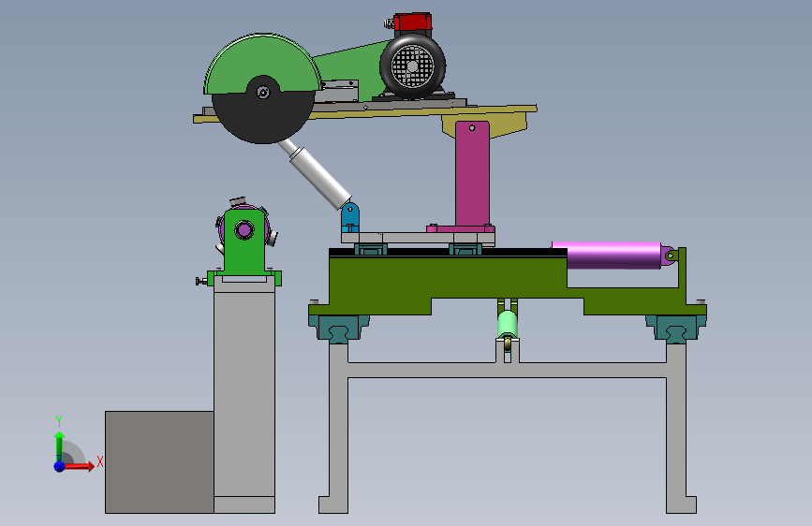
Task: Pick the dark gray box beside pedestal
Action: coord(159,462)
